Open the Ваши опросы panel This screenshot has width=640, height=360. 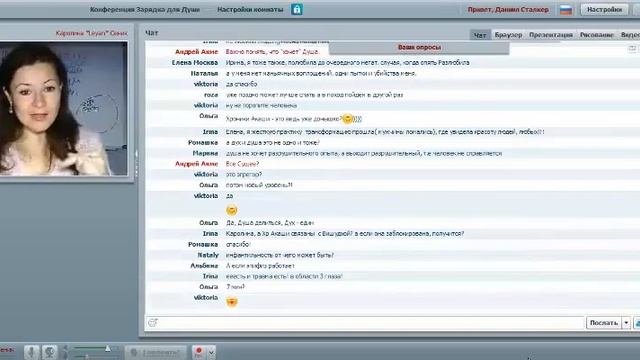coord(419,47)
